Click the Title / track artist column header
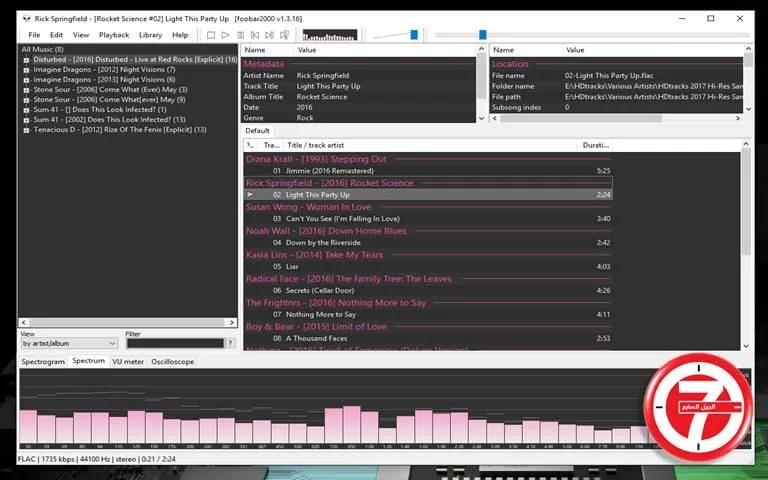 [431, 145]
